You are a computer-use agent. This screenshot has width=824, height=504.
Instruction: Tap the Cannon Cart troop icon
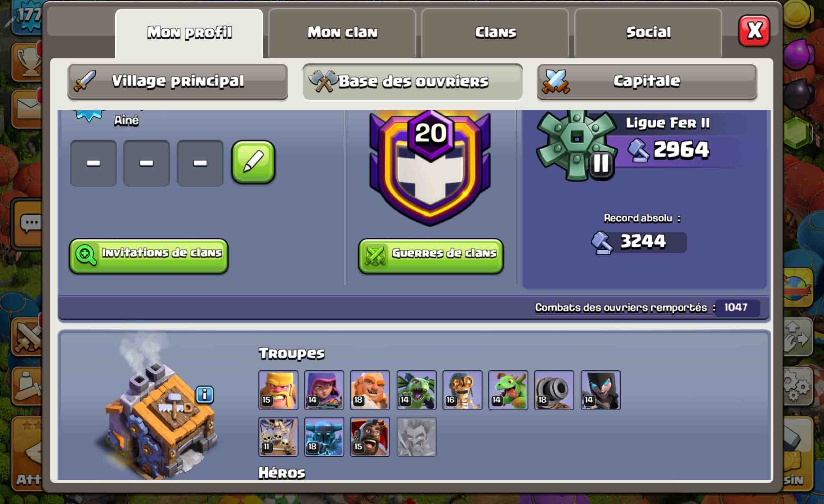coord(554,390)
